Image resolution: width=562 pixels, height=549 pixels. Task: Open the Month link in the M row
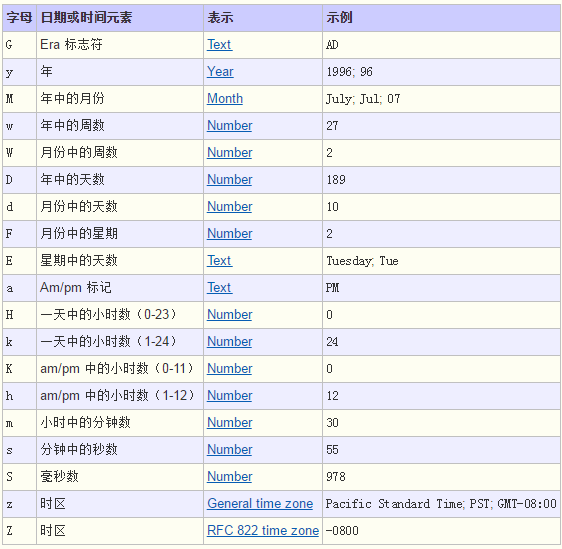(x=225, y=99)
